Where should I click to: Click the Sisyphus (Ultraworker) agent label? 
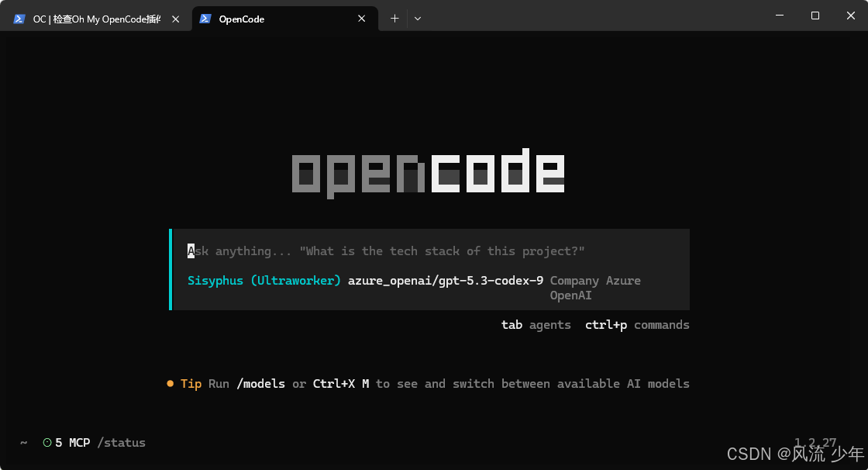(264, 281)
